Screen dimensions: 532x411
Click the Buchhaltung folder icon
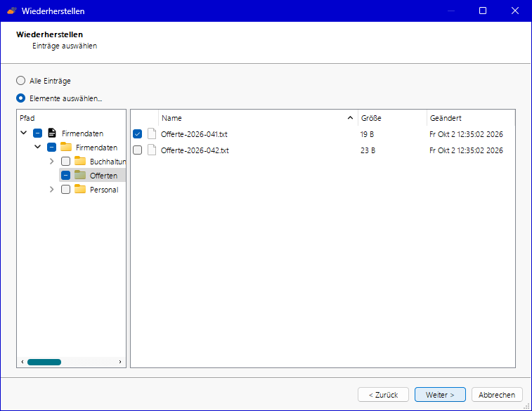(x=80, y=161)
